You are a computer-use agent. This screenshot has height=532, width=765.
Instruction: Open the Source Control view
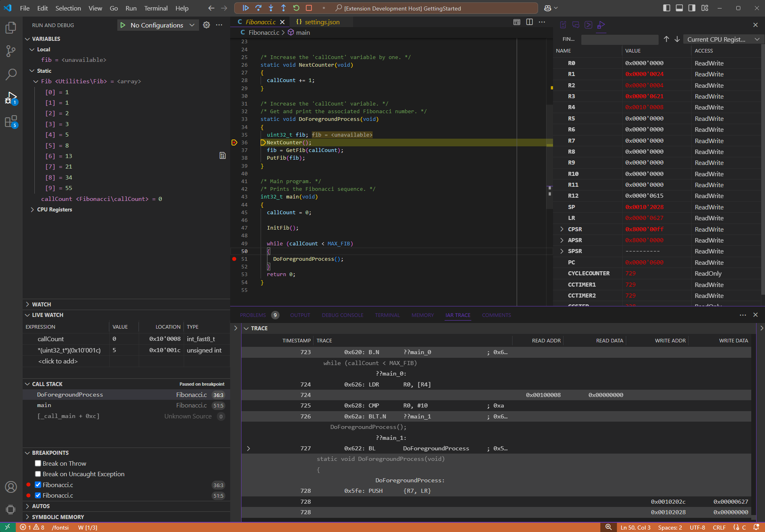(11, 51)
